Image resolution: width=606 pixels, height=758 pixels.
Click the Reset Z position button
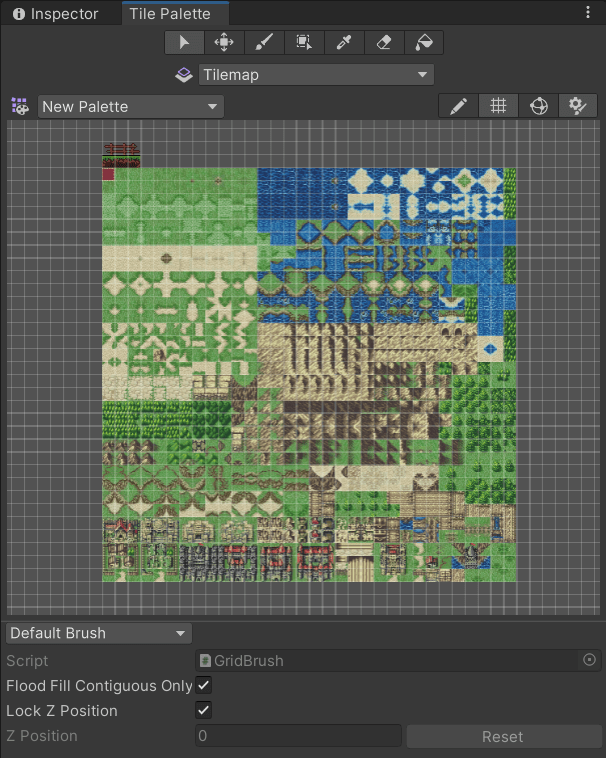point(503,736)
